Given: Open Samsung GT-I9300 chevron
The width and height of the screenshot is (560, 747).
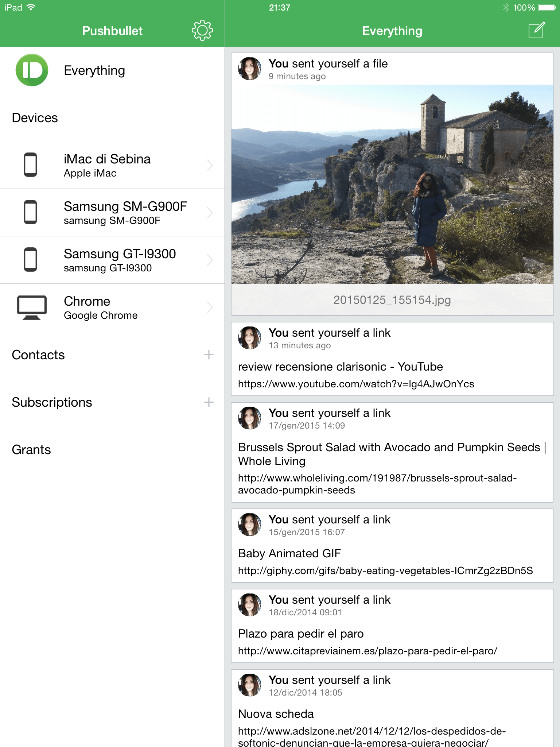Looking at the screenshot, I should (x=210, y=260).
